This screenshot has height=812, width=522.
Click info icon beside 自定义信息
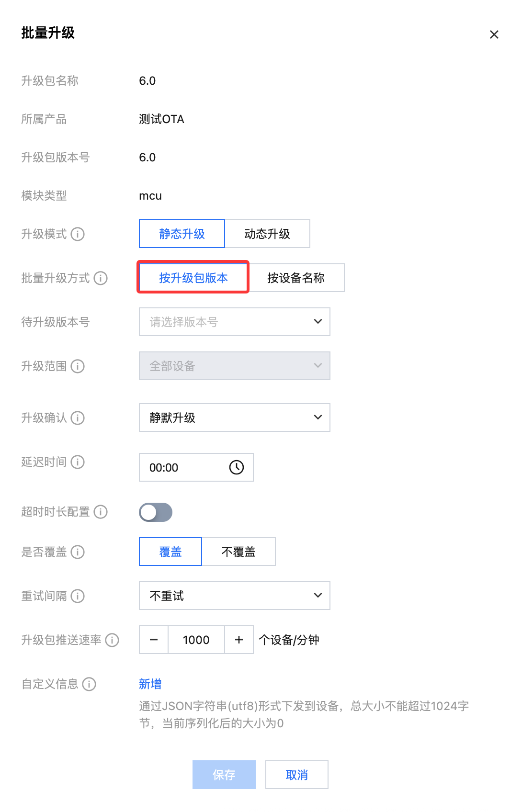pos(89,684)
